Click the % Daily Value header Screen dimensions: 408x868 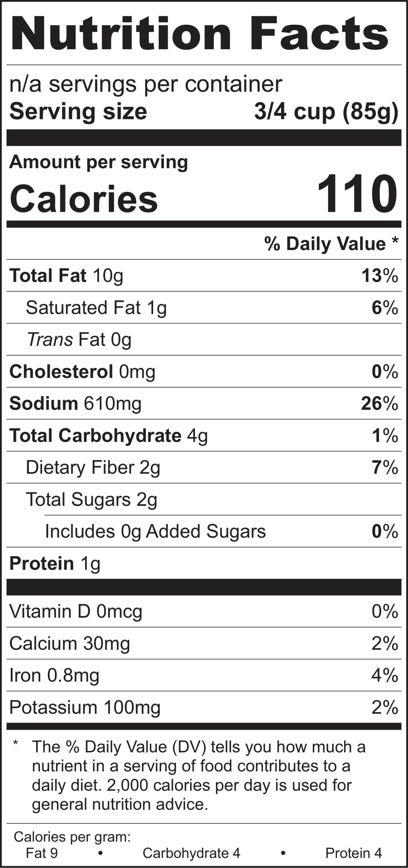(331, 244)
